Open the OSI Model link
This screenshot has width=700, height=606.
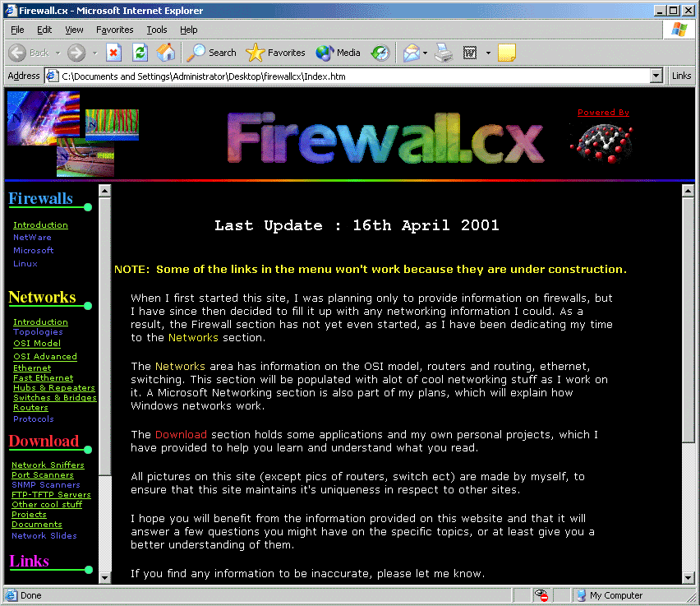pos(37,343)
